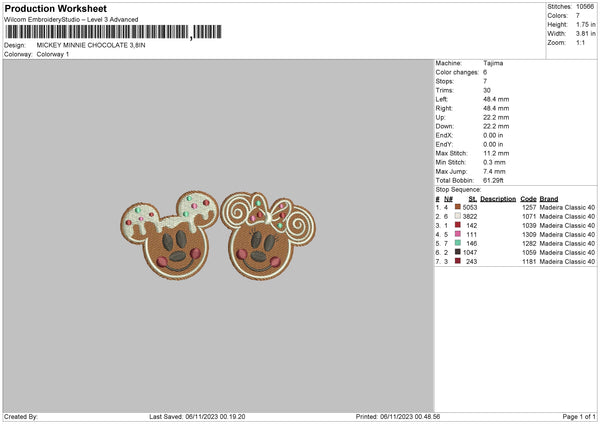This screenshot has width=600, height=424.
Task: Click 'Printed: 06/11/2023 00.48.56' footer text
Action: (398, 417)
